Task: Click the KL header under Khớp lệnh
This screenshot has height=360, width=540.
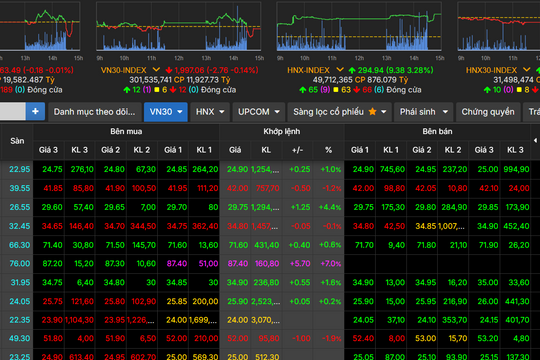Action: coord(266,150)
